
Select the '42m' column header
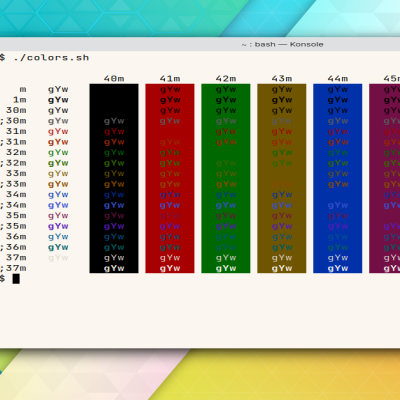click(x=226, y=79)
